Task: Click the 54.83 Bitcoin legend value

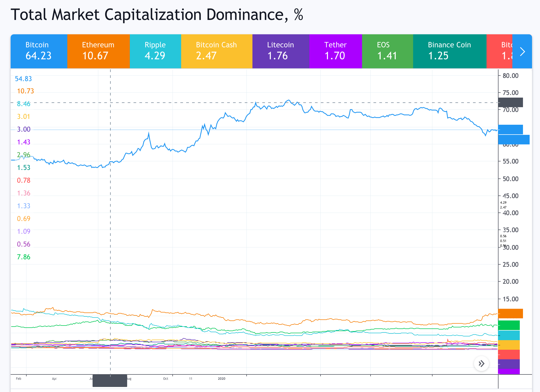Action: pyautogui.click(x=23, y=79)
